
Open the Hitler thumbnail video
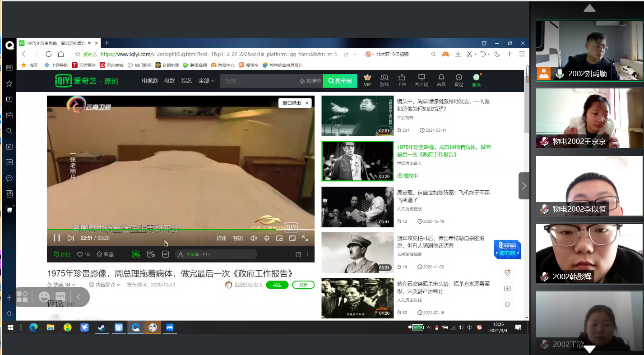coord(357,253)
